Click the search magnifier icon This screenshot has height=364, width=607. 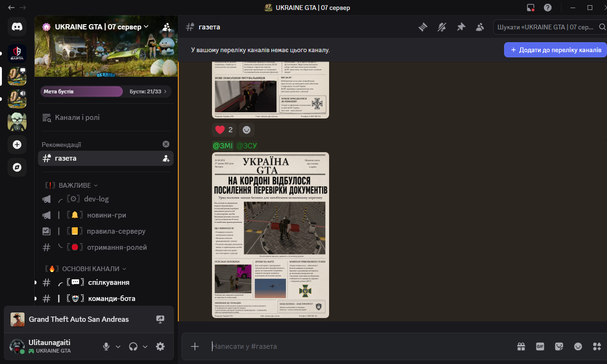point(602,27)
